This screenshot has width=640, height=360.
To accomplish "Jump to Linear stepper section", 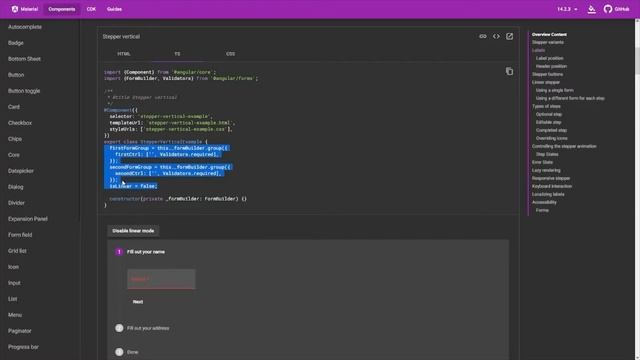I will coord(546,82).
